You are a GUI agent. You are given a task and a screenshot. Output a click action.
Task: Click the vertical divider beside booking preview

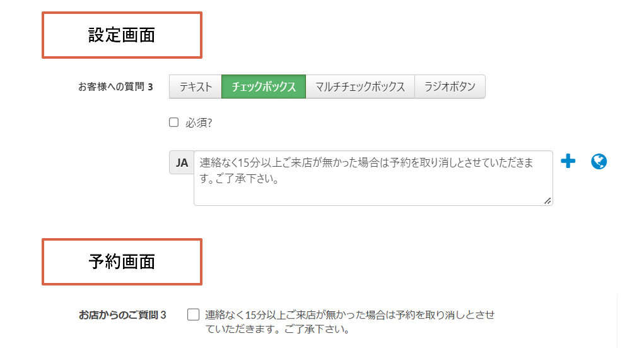(617, 321)
